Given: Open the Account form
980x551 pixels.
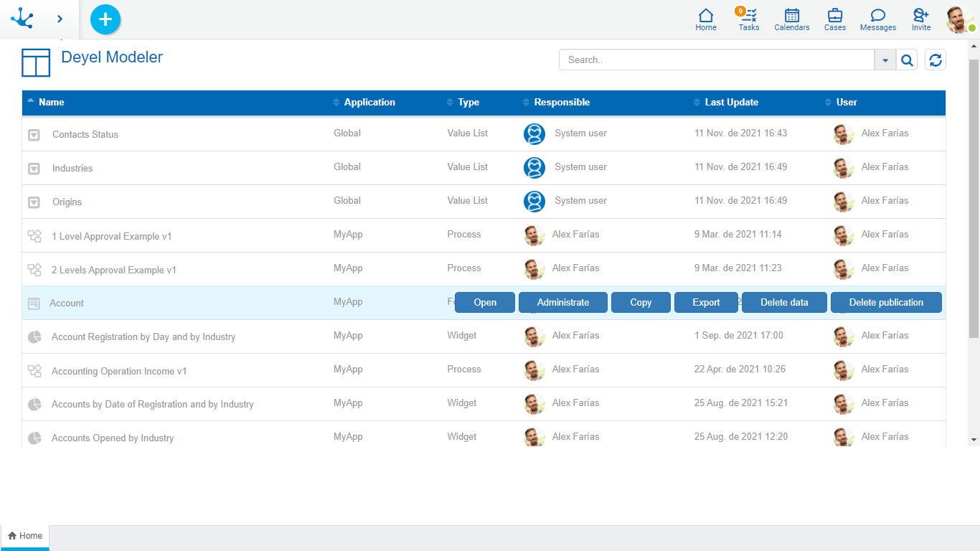Looking at the screenshot, I should point(485,303).
